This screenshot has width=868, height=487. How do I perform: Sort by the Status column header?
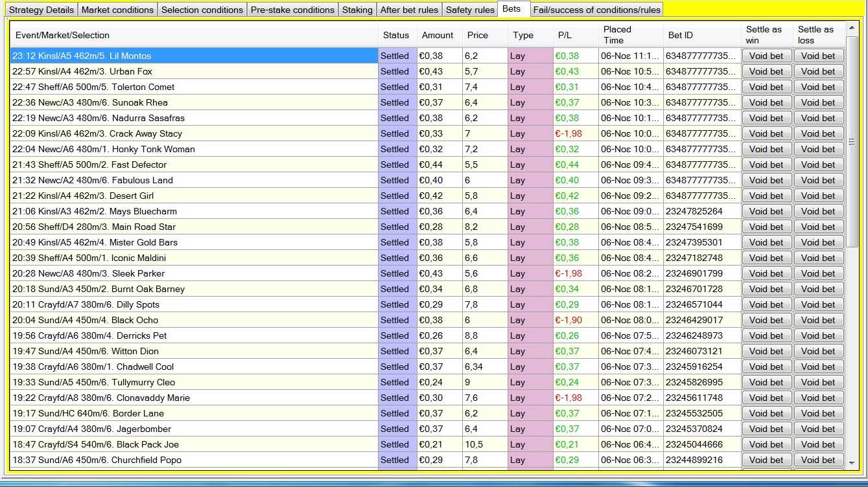[x=397, y=35]
